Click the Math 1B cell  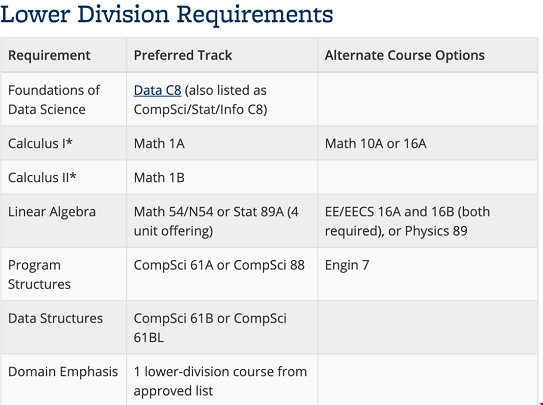pos(222,177)
